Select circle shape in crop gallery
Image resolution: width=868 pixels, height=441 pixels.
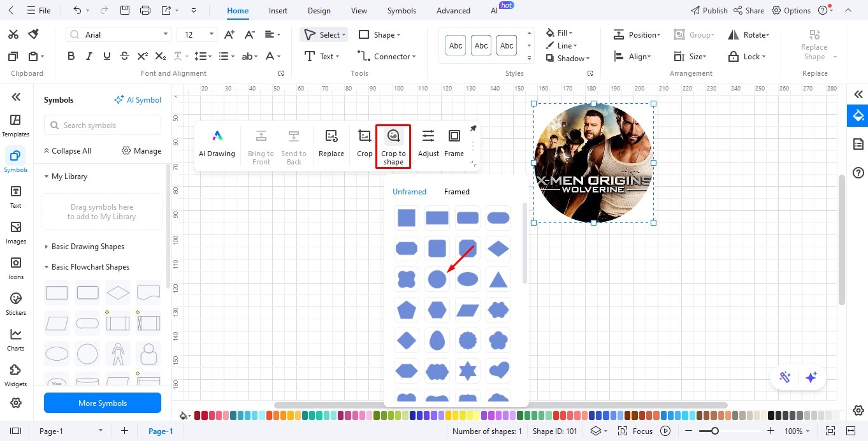click(x=437, y=279)
